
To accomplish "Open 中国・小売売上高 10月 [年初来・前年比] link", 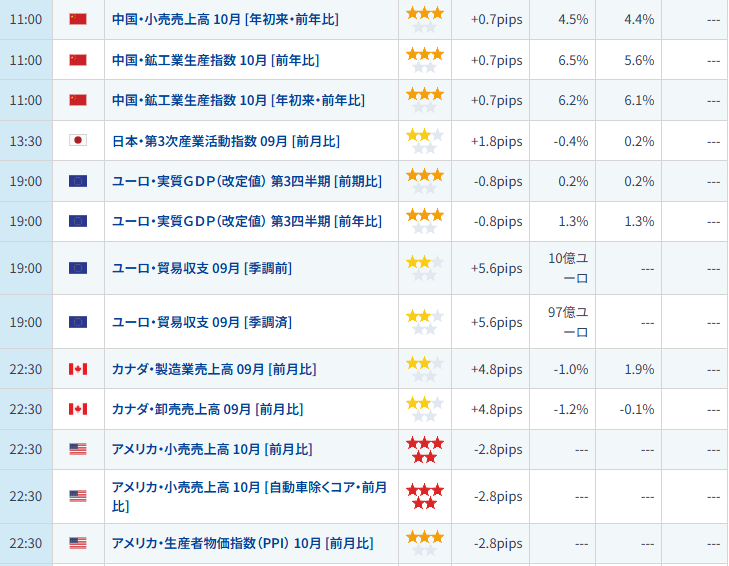I will (225, 19).
